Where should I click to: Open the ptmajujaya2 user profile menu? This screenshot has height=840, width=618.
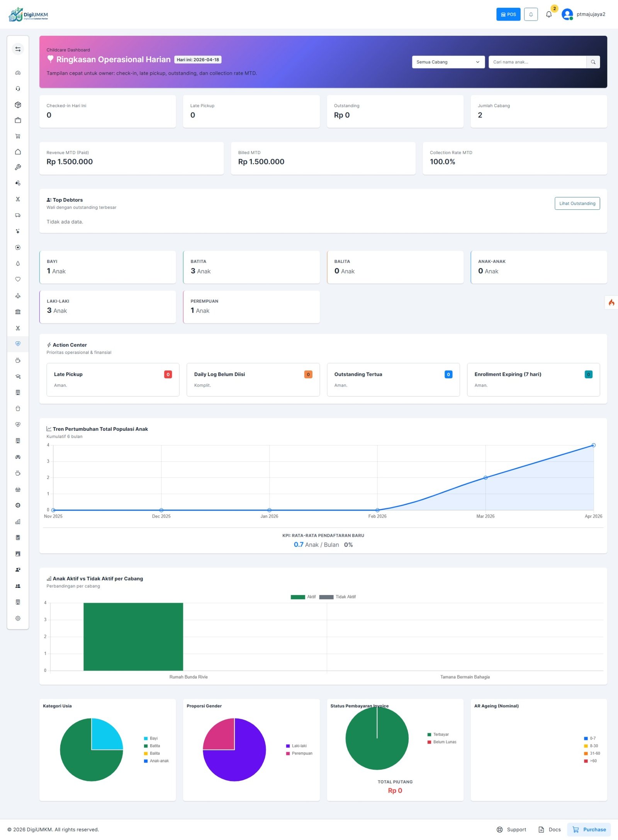(x=583, y=14)
